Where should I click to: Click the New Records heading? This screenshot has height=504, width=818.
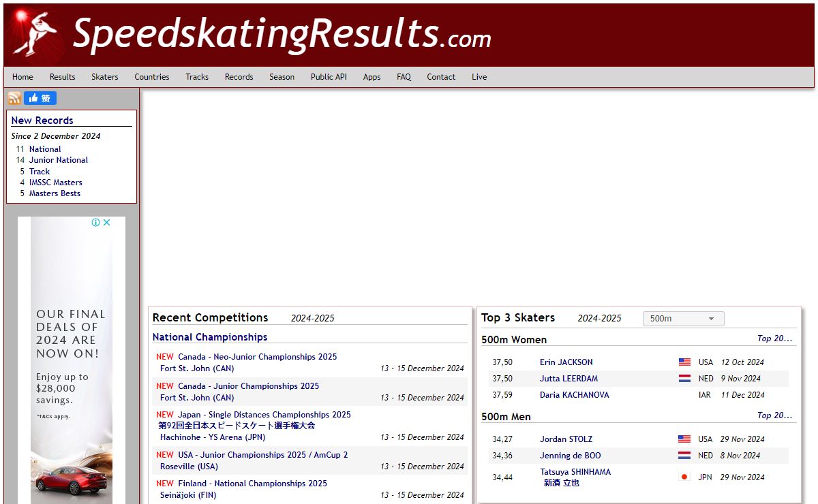click(x=42, y=121)
